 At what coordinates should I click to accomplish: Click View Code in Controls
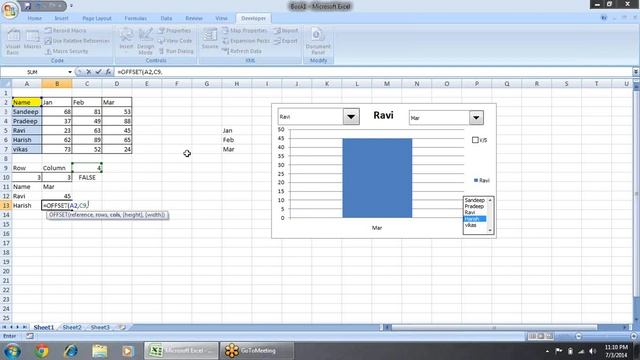click(x=175, y=41)
